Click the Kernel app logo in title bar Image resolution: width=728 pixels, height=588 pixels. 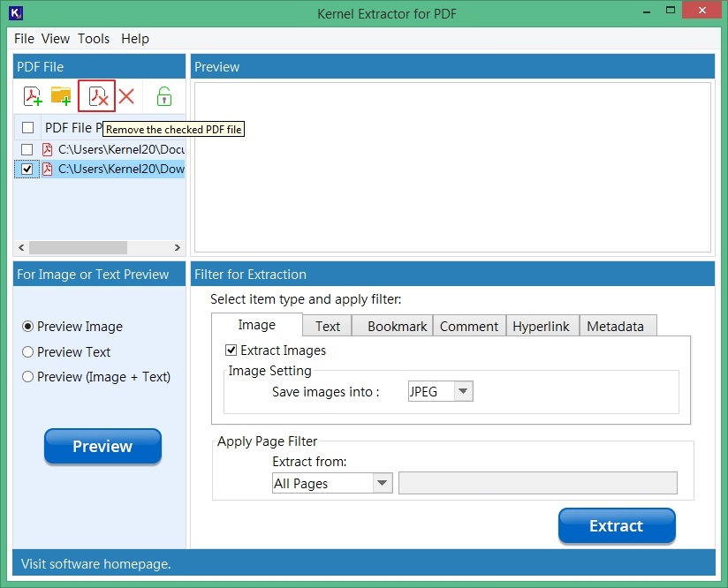pyautogui.click(x=16, y=13)
